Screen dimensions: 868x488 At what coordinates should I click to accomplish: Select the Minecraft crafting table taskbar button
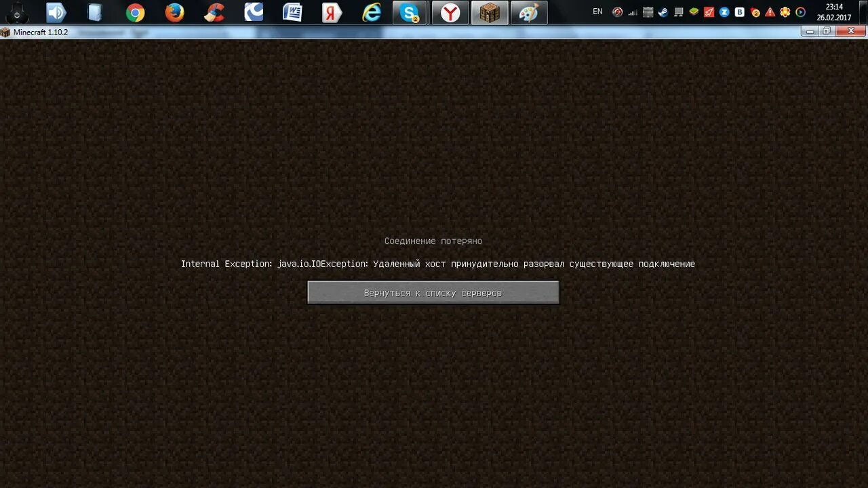[x=490, y=12]
